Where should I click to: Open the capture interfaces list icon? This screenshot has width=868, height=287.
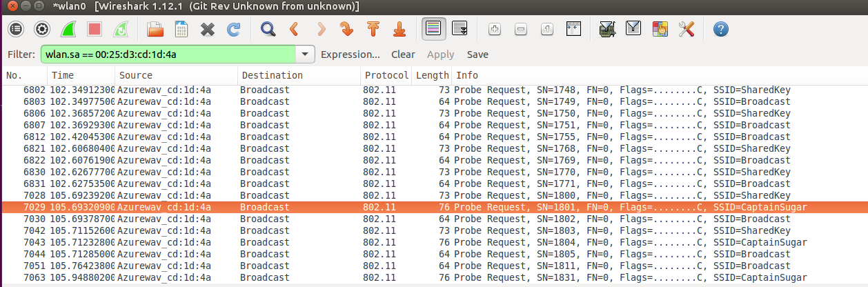coord(15,29)
